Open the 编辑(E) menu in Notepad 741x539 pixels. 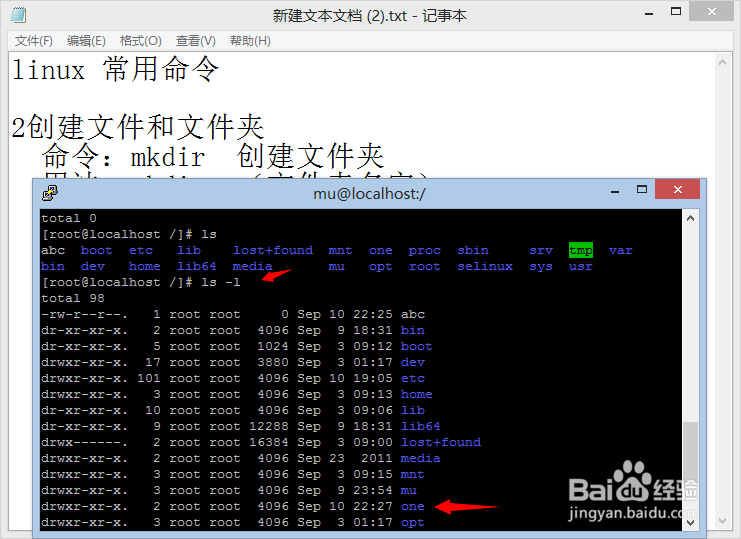coord(86,41)
